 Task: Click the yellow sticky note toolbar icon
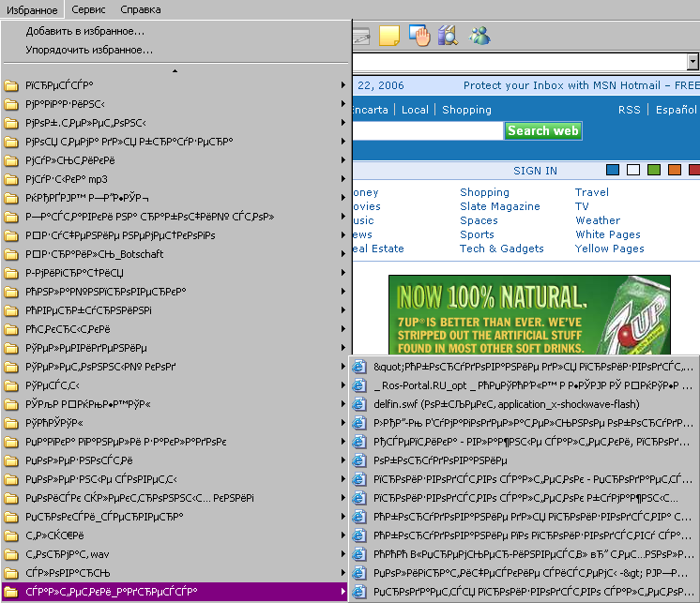tap(388, 36)
